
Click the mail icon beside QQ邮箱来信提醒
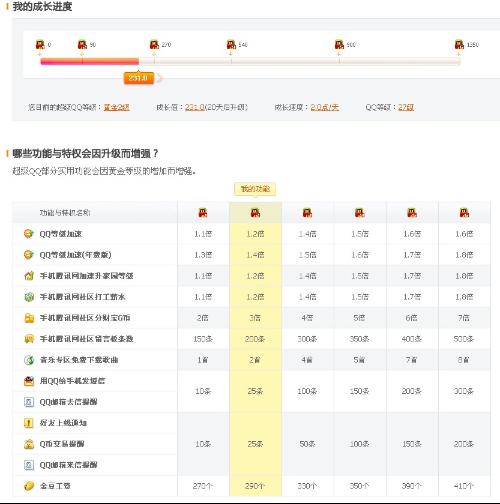[x=29, y=465]
